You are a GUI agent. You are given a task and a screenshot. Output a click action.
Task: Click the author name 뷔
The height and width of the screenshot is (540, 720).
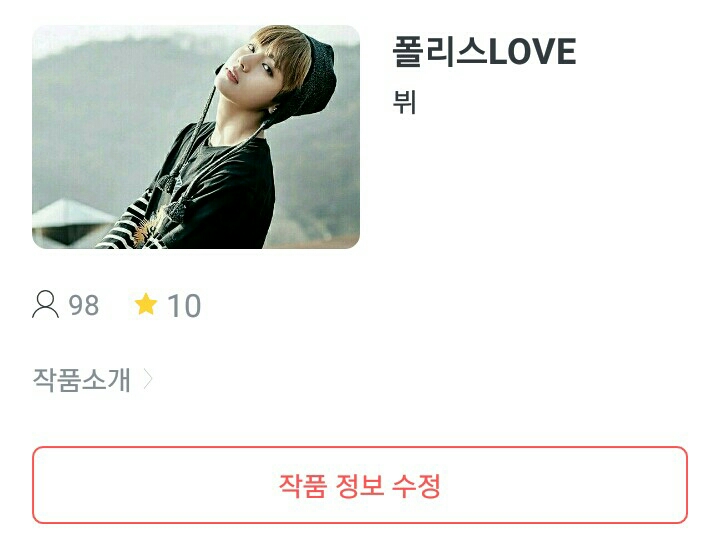(405, 102)
